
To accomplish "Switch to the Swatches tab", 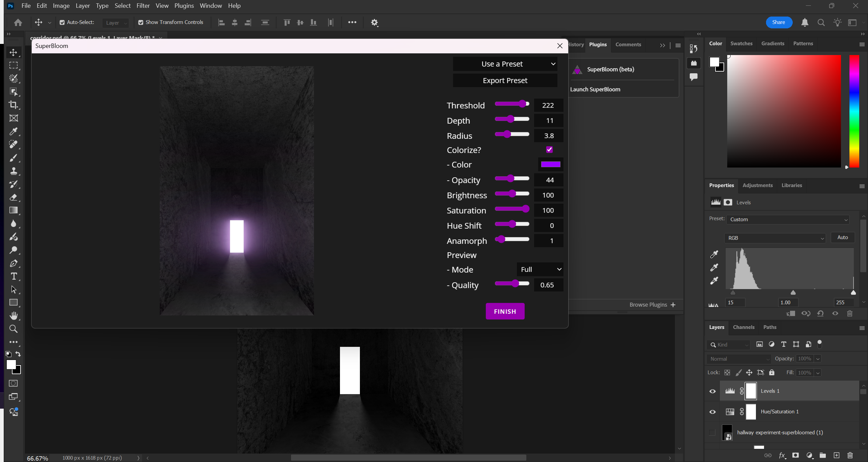I will pyautogui.click(x=741, y=43).
